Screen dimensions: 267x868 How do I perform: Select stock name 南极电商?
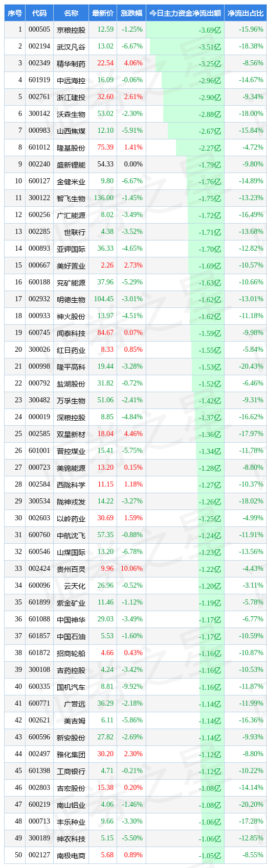(x=71, y=855)
